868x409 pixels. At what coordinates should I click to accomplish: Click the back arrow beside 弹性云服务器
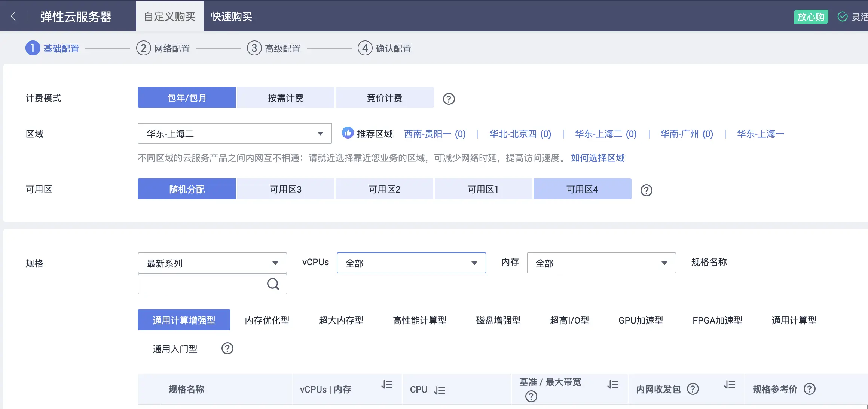(x=13, y=16)
